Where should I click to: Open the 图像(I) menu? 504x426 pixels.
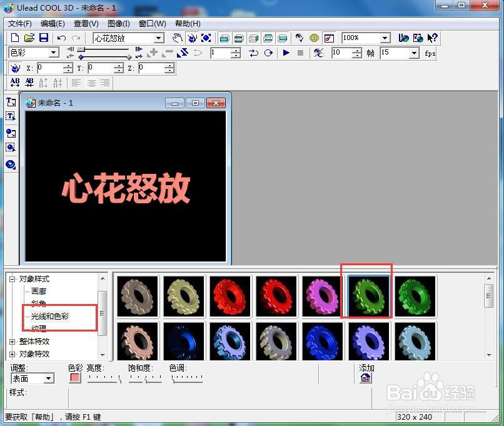[119, 24]
